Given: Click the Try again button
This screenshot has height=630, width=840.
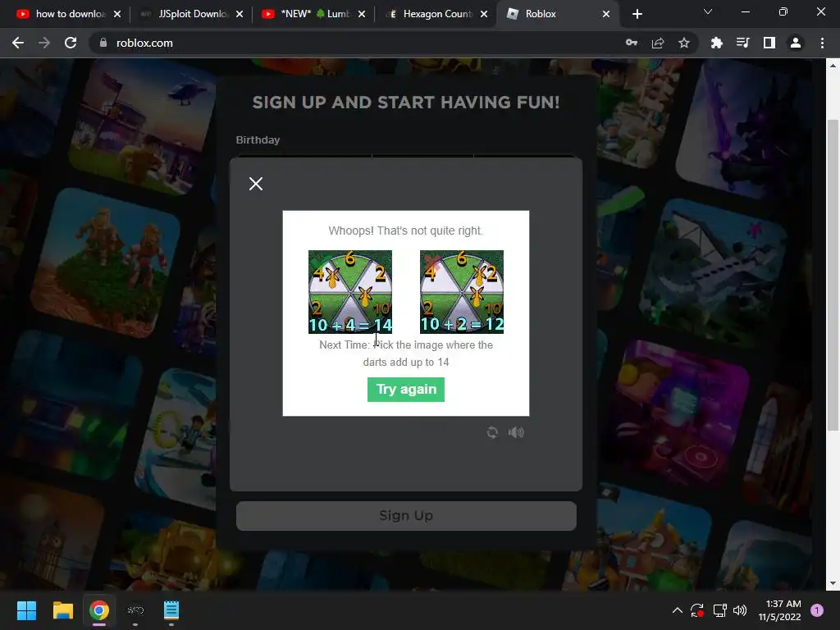Looking at the screenshot, I should [x=405, y=390].
